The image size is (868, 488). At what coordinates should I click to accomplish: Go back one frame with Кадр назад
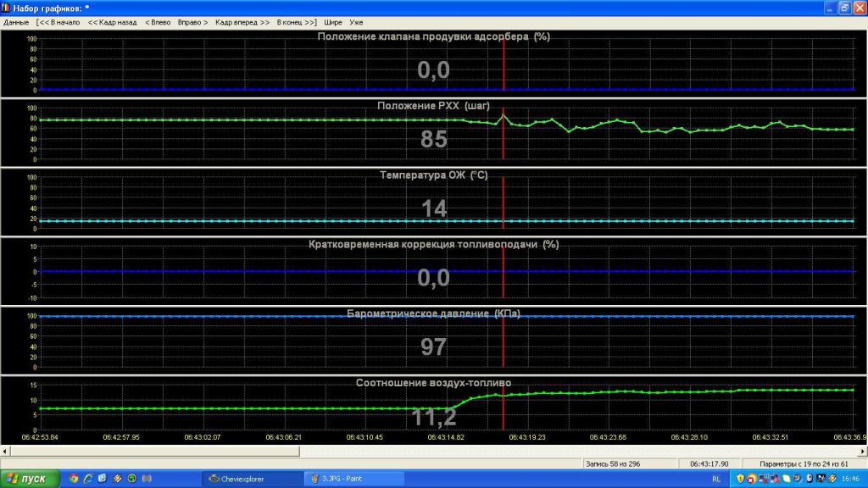112,22
